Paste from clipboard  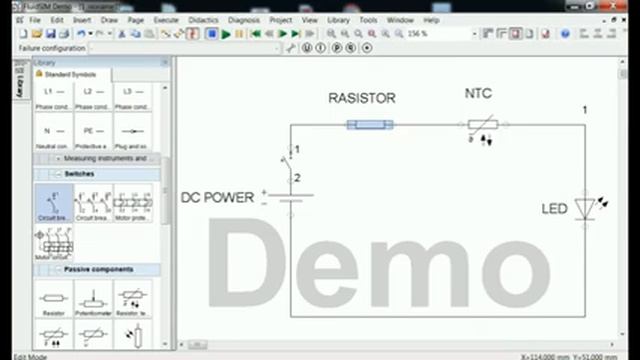pyautogui.click(x=149, y=34)
